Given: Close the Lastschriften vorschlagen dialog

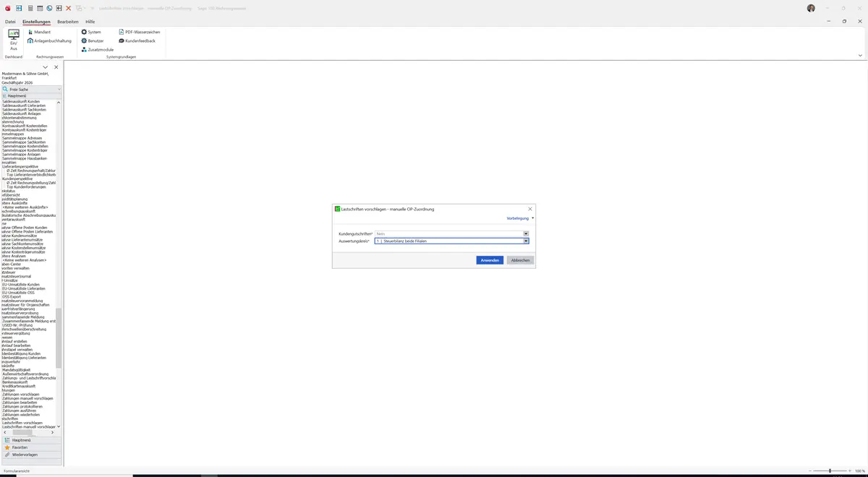Looking at the screenshot, I should click(530, 209).
